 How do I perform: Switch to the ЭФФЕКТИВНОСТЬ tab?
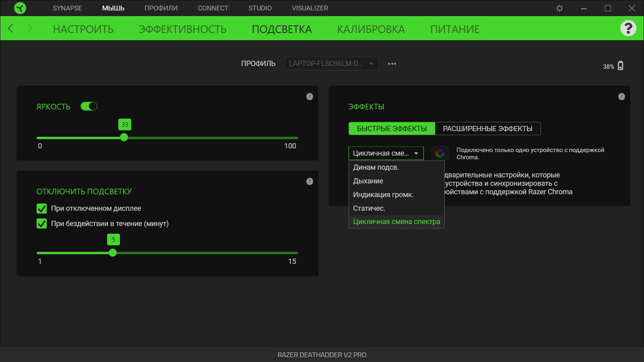[183, 29]
